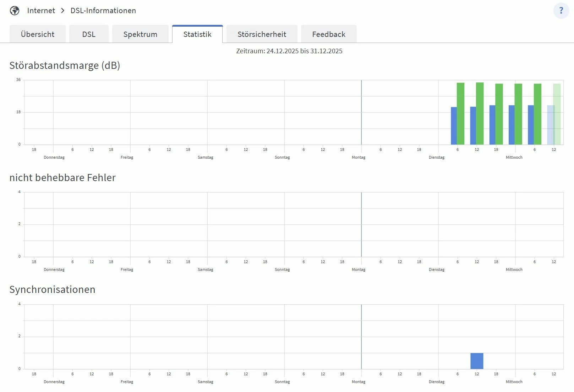Click the Synchronisationen heading
The image size is (574, 392).
pyautogui.click(x=52, y=289)
